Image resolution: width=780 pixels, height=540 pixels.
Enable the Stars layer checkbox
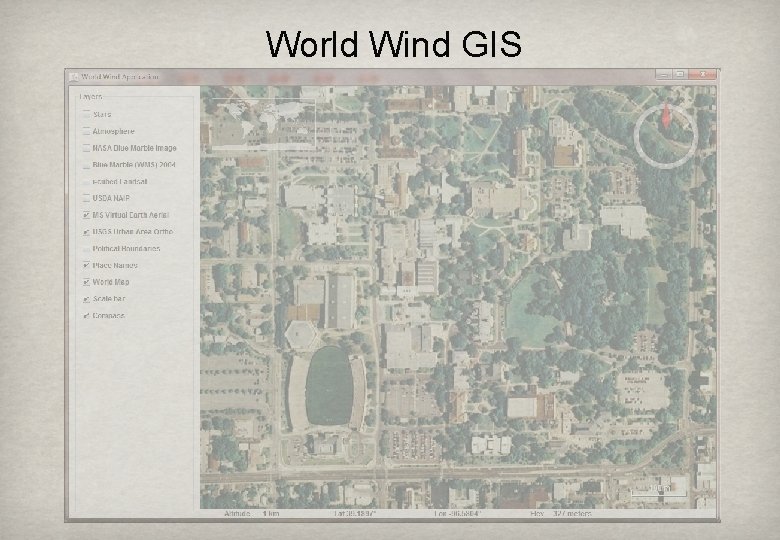pos(87,114)
